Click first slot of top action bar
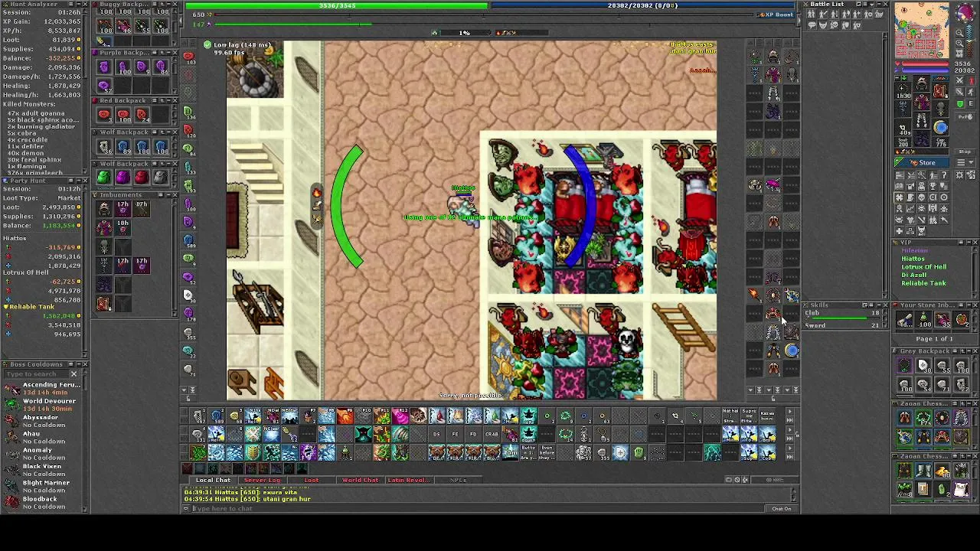Image resolution: width=980 pixels, height=551 pixels. [x=198, y=416]
